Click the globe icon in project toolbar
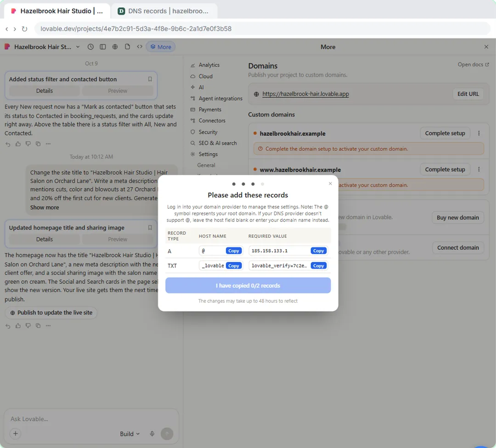Viewport: 496px width, 448px height. pyautogui.click(x=115, y=47)
